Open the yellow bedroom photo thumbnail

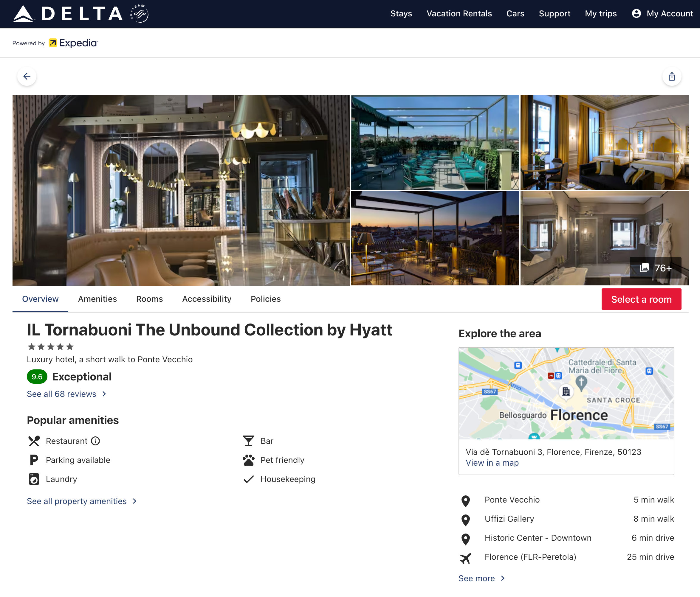click(x=604, y=142)
